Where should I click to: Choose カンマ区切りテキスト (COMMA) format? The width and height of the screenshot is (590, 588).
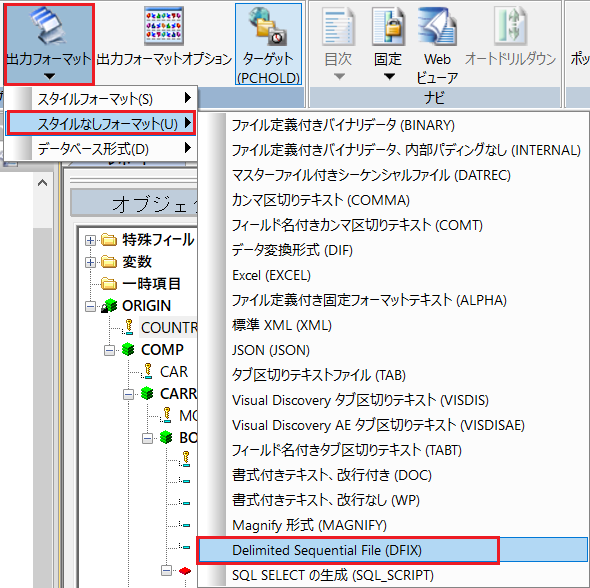[321, 200]
